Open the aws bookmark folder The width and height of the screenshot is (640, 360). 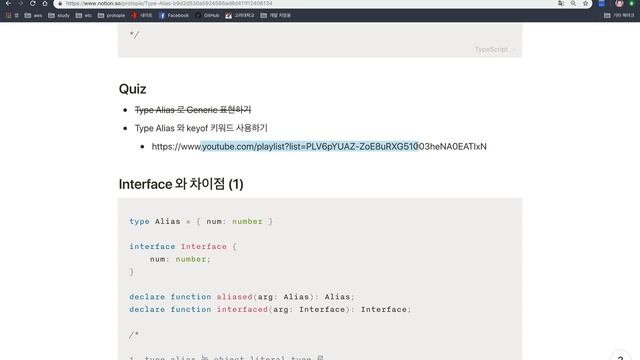point(33,16)
